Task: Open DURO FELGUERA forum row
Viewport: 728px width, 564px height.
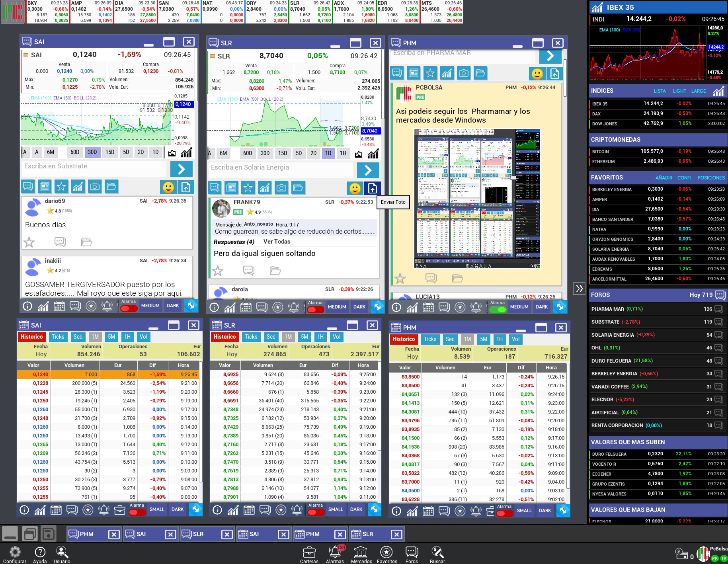Action: point(658,361)
